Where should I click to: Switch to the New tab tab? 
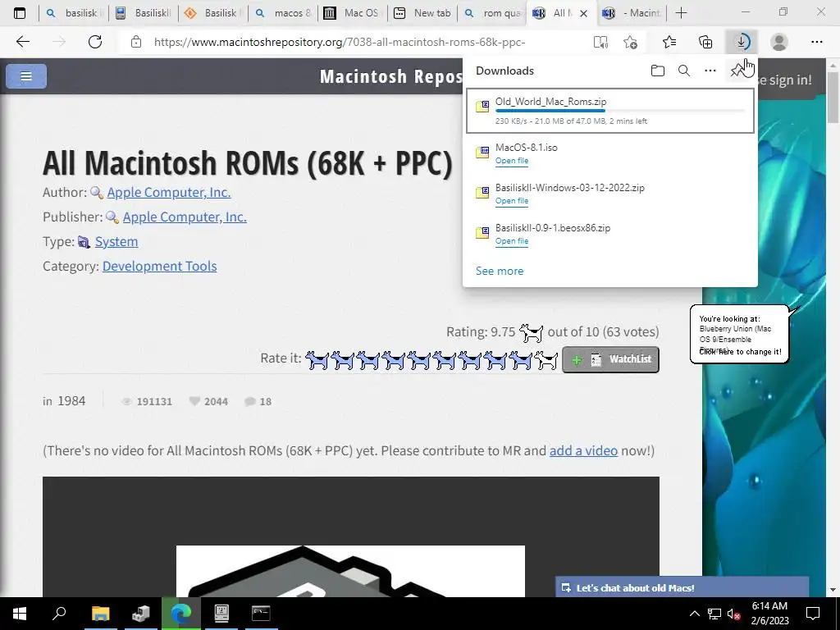point(422,13)
